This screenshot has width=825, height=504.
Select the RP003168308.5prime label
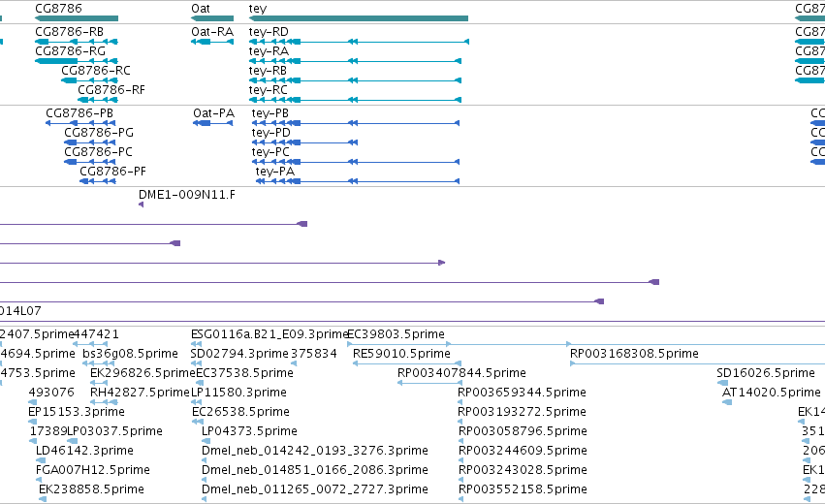click(635, 354)
